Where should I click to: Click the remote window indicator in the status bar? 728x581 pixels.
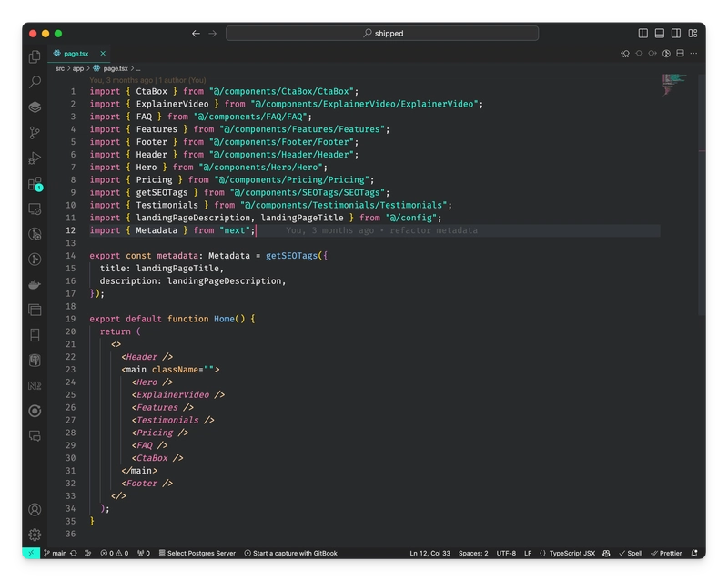click(x=31, y=553)
